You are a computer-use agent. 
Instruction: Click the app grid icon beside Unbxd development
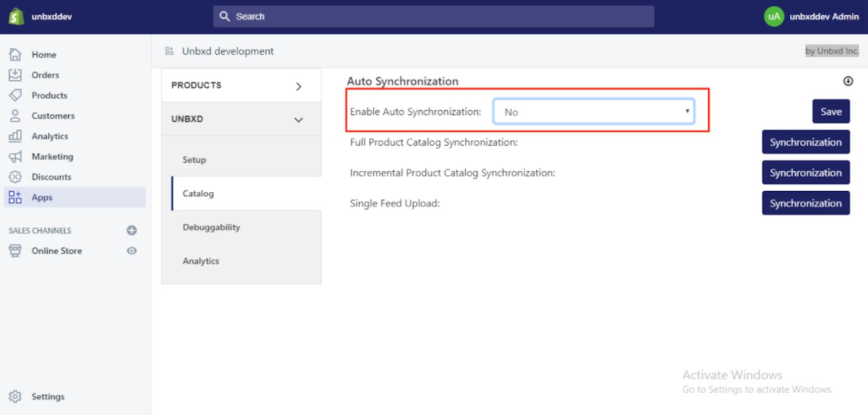coord(169,51)
